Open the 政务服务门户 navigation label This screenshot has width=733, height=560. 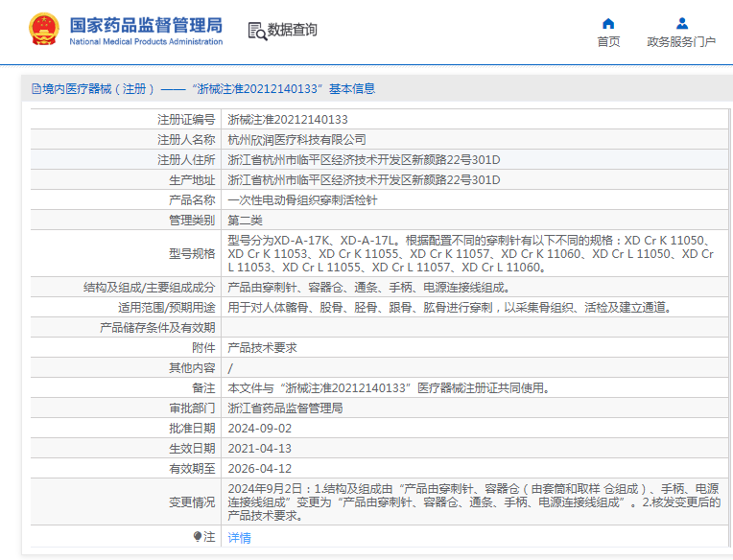click(681, 42)
